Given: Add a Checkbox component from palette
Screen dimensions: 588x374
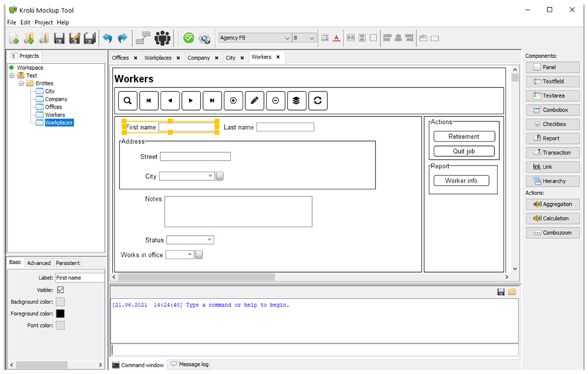Looking at the screenshot, I should pyautogui.click(x=553, y=124).
